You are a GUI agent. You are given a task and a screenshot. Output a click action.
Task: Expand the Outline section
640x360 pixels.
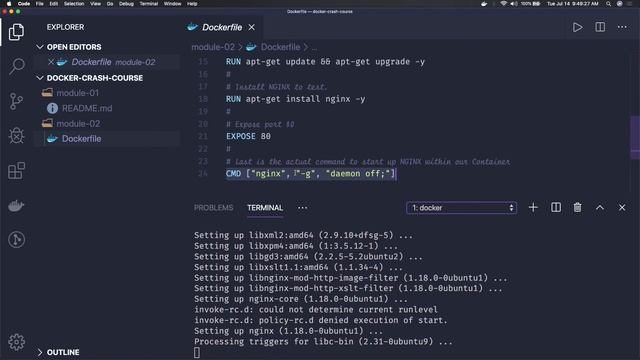tap(40, 352)
